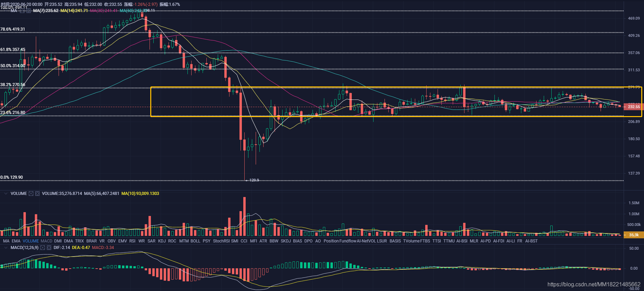Click the MA(7):235.62 legend value

(46, 11)
